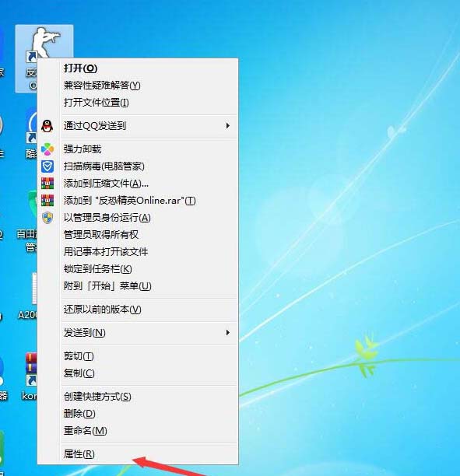This screenshot has height=476, width=460.
Task: Choose 删除(D) from context menu
Action: 149,414
